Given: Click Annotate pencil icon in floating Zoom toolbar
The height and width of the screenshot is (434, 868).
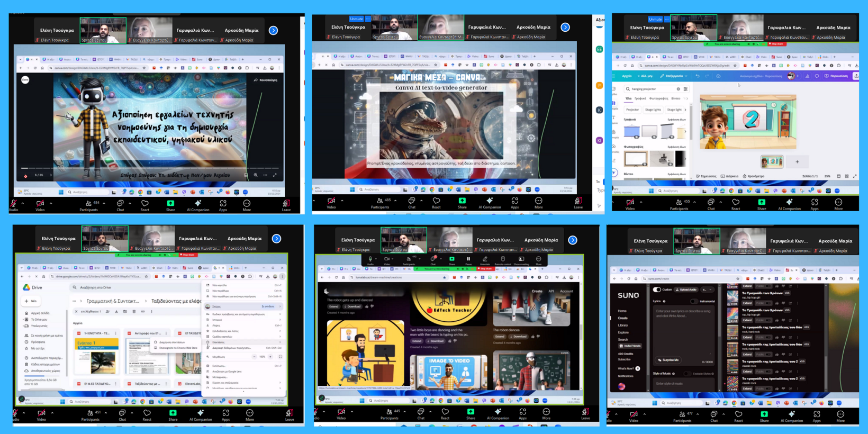Looking at the screenshot, I should pos(485,259).
